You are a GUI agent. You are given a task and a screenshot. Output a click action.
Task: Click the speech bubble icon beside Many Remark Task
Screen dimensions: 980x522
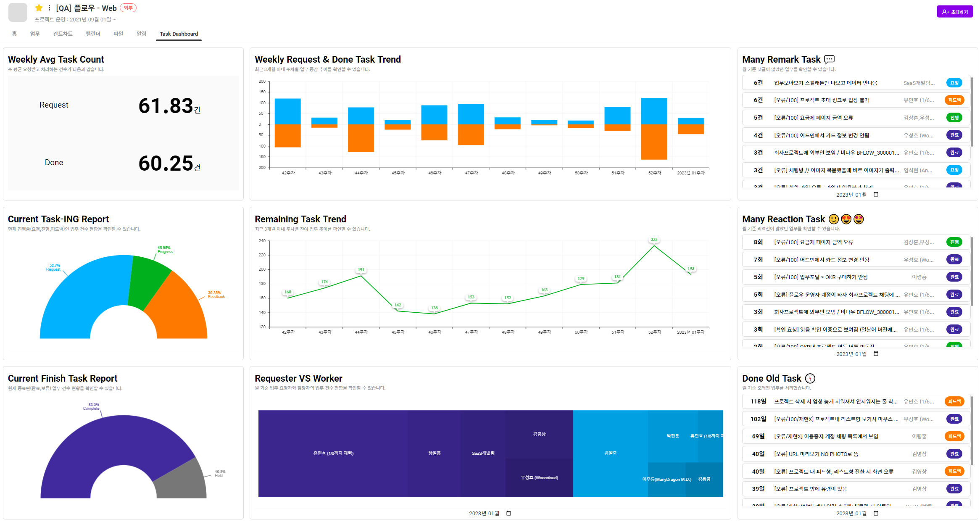(x=829, y=59)
